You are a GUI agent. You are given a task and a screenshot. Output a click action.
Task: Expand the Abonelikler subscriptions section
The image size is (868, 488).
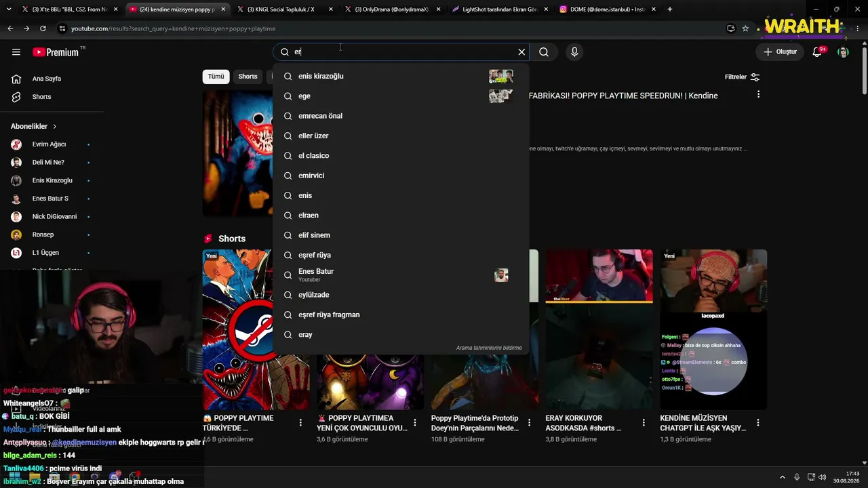[34, 127]
